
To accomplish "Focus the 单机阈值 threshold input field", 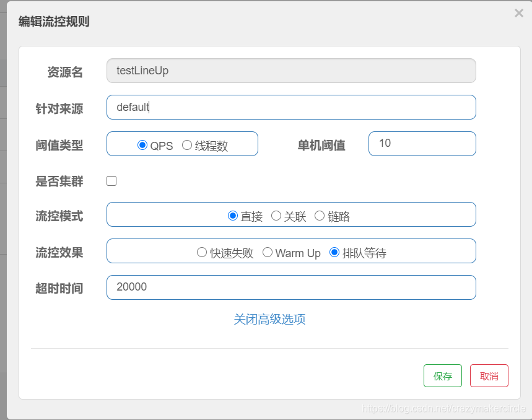I will (422, 143).
